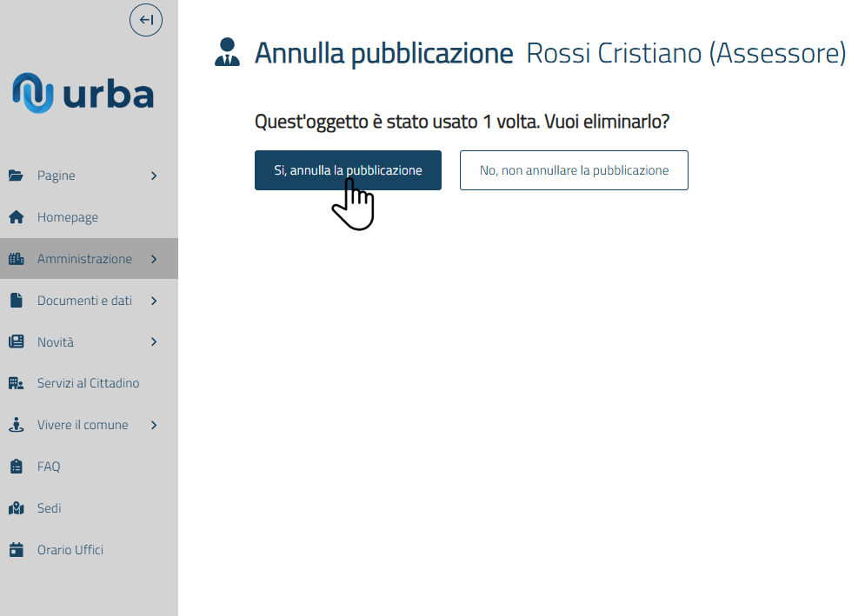865x616 pixels.
Task: Select the Sedi locations icon
Action: point(17,508)
